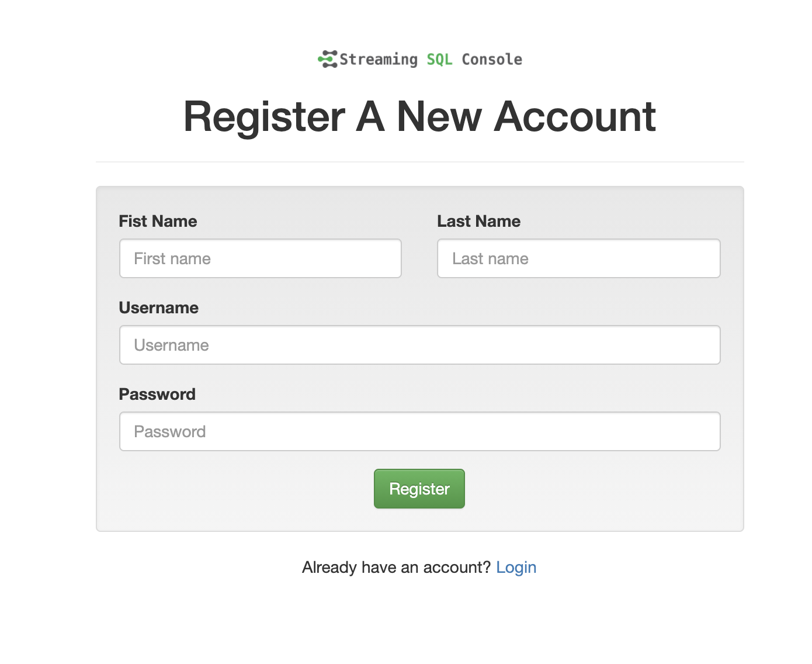
Task: Click the word 'Account' in the page heading
Action: (x=575, y=117)
